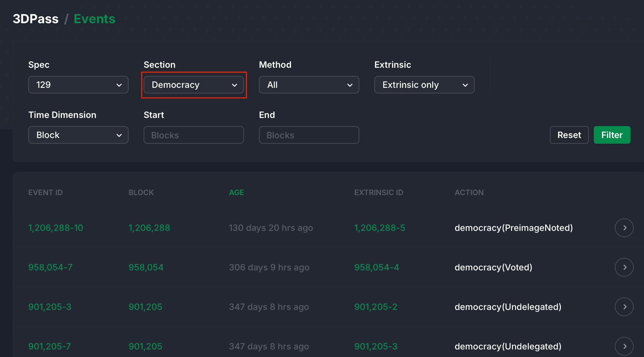Go to 3DPass home via breadcrumb
644x357 pixels.
click(35, 19)
